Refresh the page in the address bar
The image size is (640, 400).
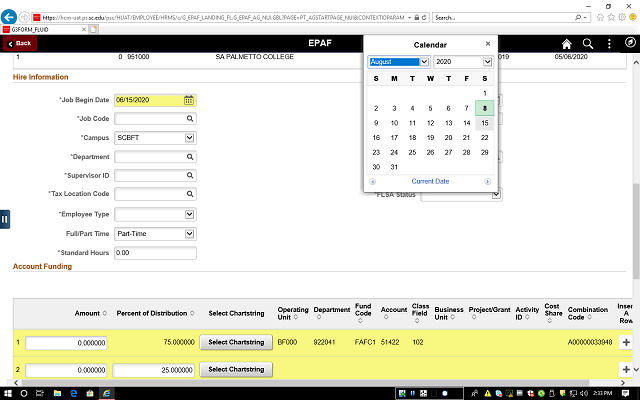[x=424, y=18]
